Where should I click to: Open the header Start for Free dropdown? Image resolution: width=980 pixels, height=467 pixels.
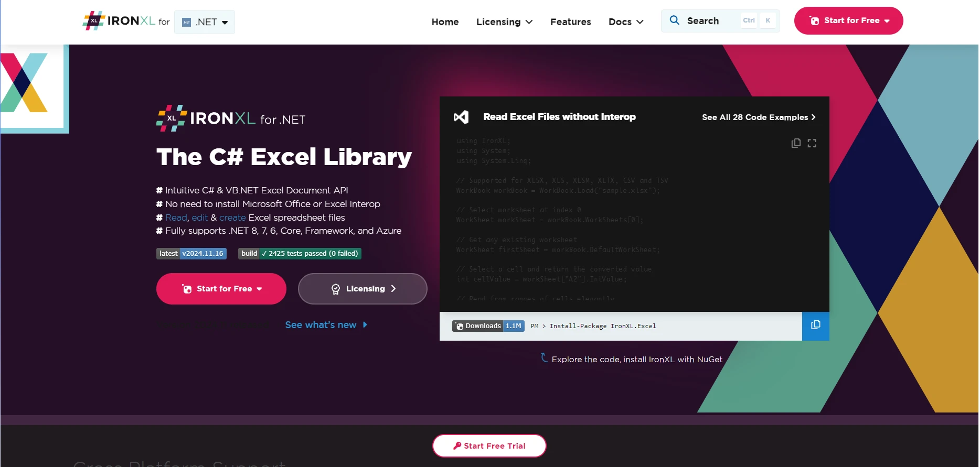[x=848, y=21]
